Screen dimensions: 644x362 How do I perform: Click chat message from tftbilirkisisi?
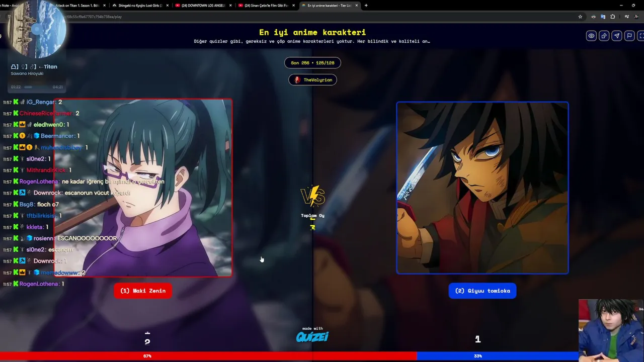point(32,216)
